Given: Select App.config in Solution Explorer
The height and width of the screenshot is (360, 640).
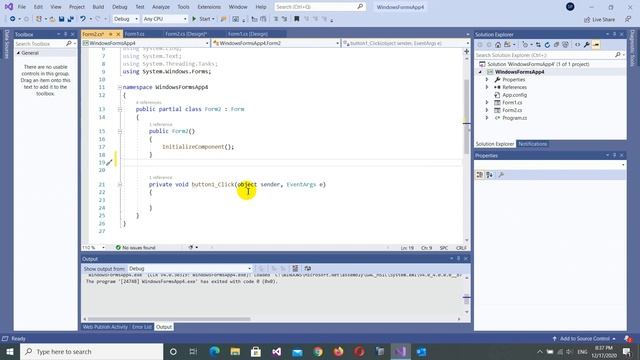Looking at the screenshot, I should pos(514,95).
